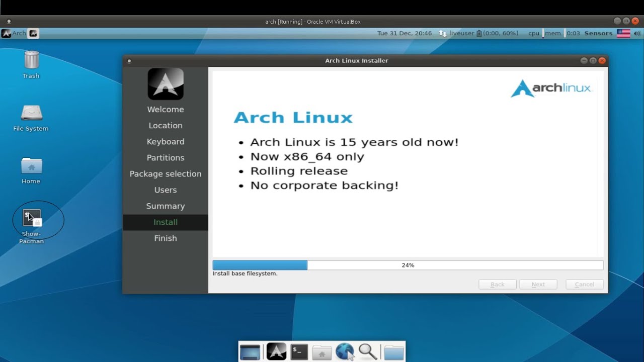Select the Package selection step in sidebar
644x362 pixels.
(x=166, y=174)
